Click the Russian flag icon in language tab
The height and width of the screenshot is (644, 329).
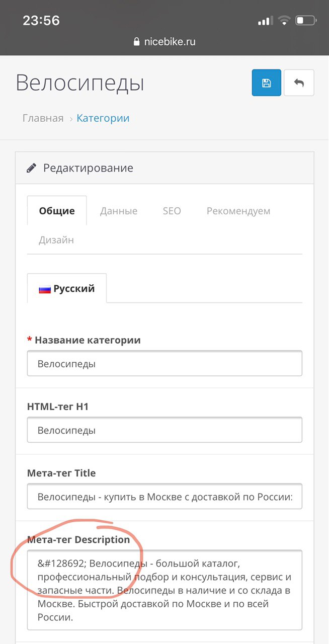click(45, 289)
